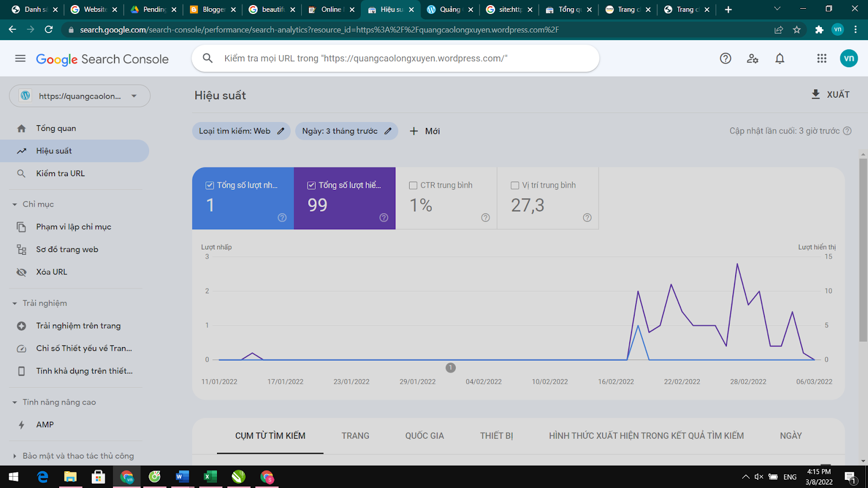Open Sơ đồ trang web
868x488 pixels.
(x=75, y=249)
